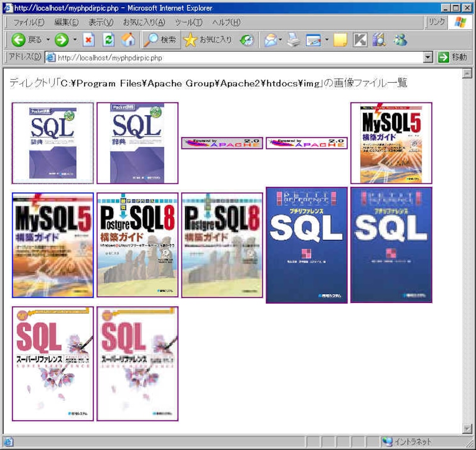Click the 移動 Go button

[x=452, y=57]
